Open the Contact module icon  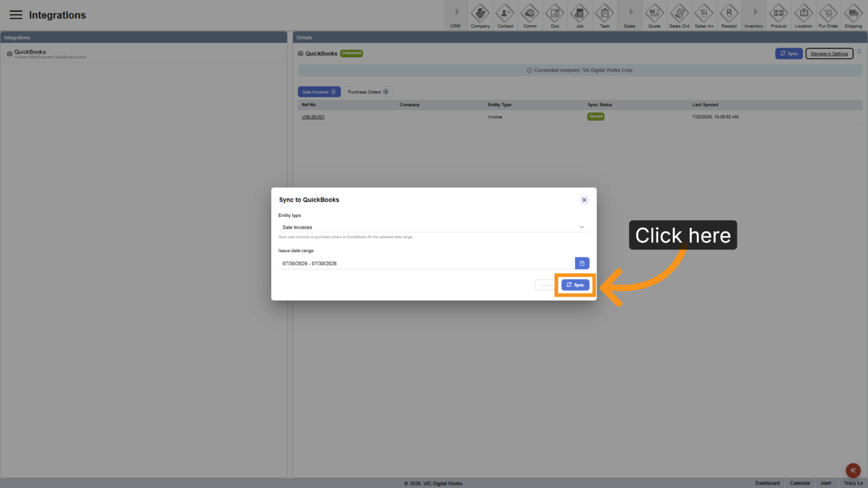pos(505,15)
